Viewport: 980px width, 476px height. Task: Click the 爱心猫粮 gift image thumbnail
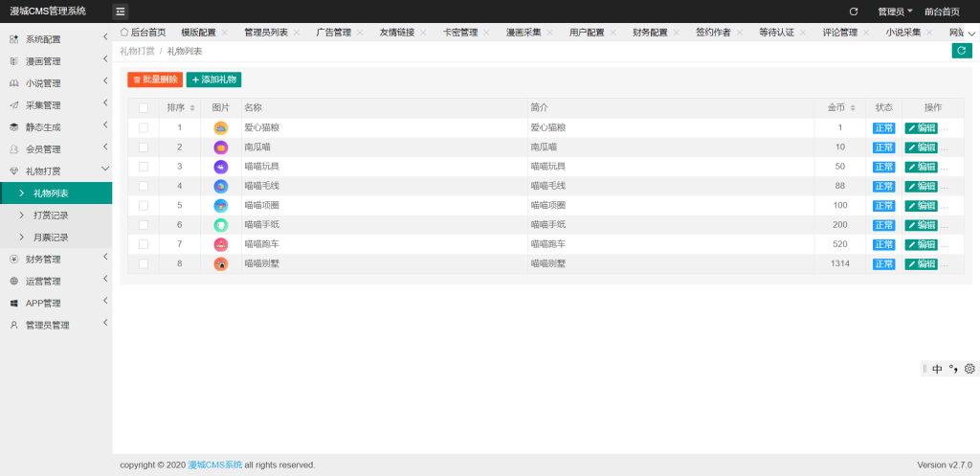click(x=221, y=127)
